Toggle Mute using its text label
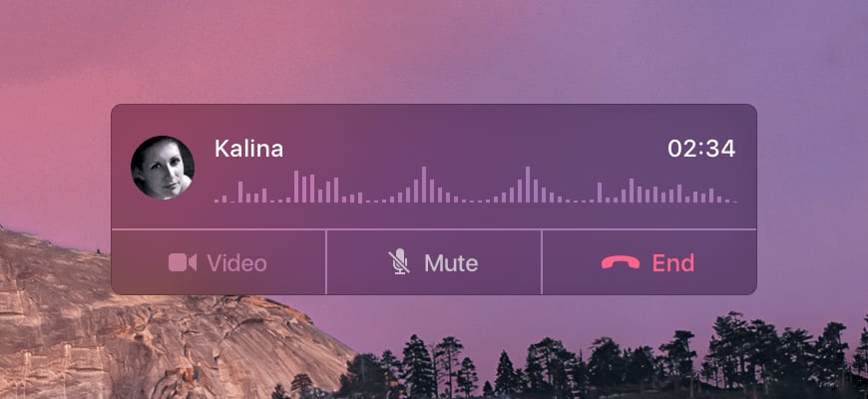Viewport: 868px width, 399px height. coord(451,263)
